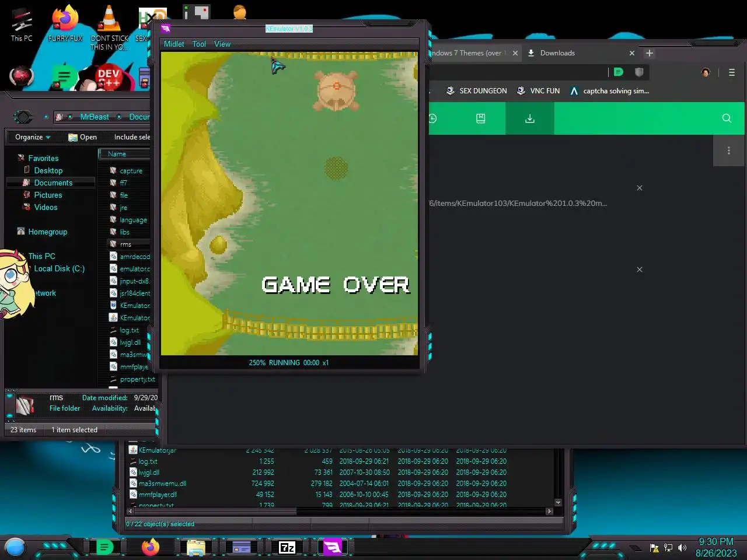Screen dimensions: 747x560
Task: Select lwjgl.dll in Explorer file list
Action: [x=130, y=342]
